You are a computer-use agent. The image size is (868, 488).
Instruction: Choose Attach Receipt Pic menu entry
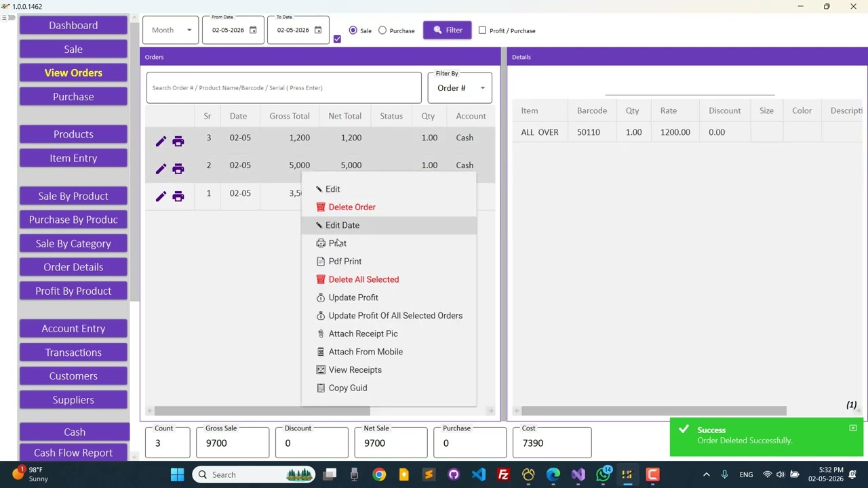(389, 333)
